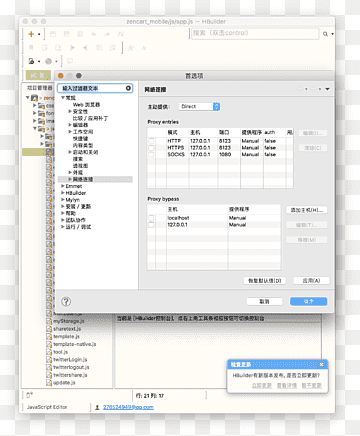Click the blue 确定 confirm button
Viewport: 360px width, 436px height.
[308, 301]
